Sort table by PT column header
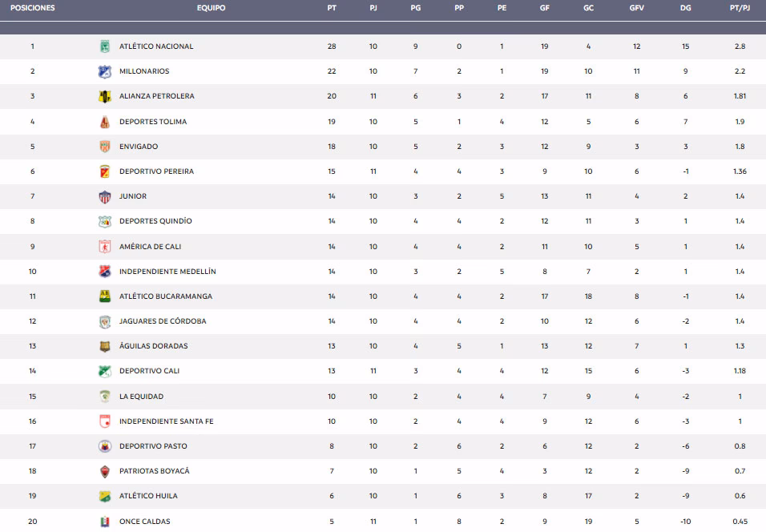This screenshot has width=766, height=532. pos(332,8)
